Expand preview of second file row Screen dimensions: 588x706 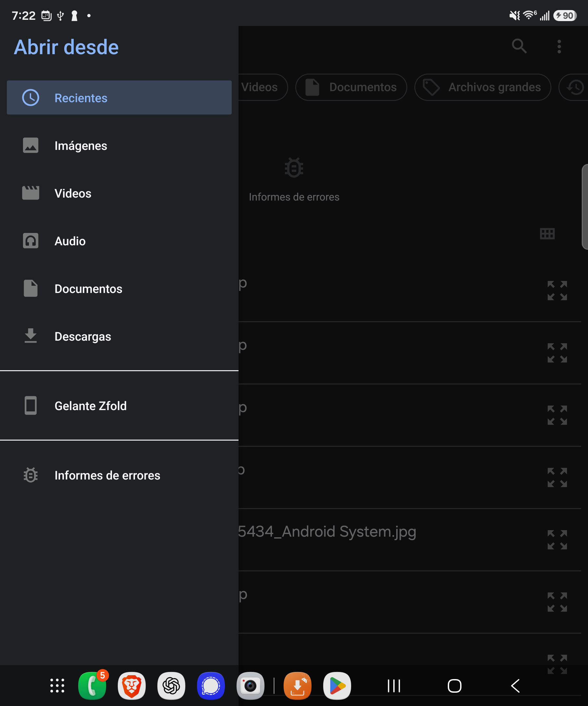[557, 353]
